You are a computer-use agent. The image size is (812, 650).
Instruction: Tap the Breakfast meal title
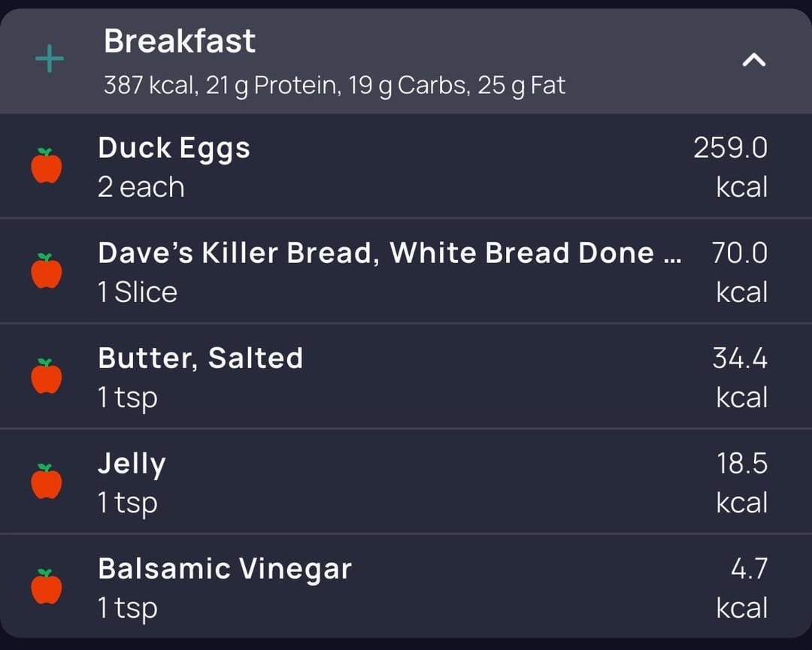coord(180,41)
